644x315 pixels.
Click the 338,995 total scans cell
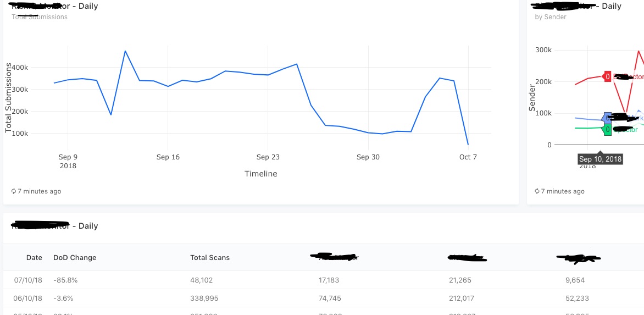coord(204,298)
